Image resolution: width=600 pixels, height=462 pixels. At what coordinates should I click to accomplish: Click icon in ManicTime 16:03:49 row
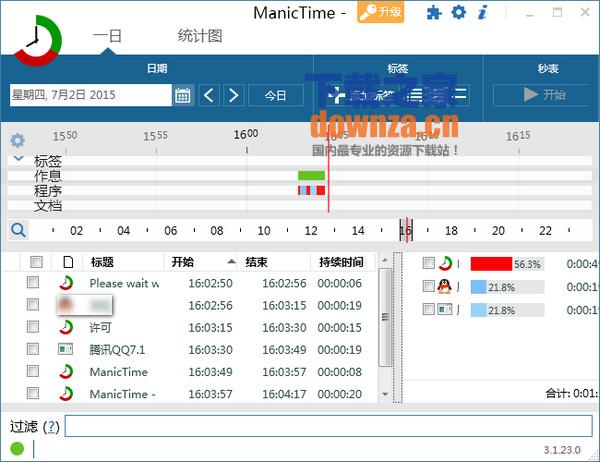[x=66, y=371]
